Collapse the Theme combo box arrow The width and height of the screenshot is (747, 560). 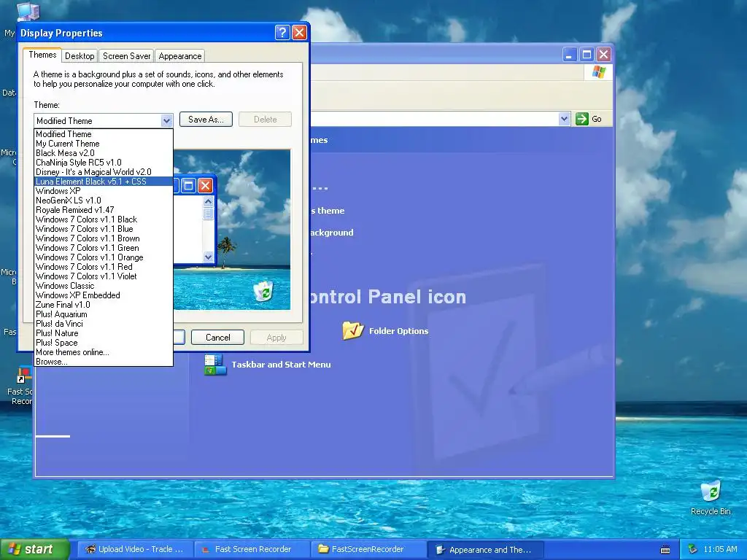166,120
